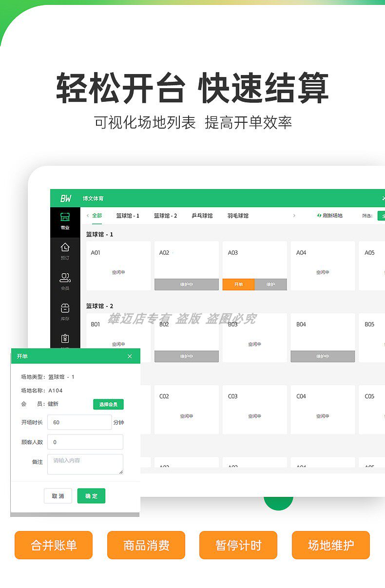Click 选择会员 button in dialog
The image size is (385, 588).
(108, 404)
